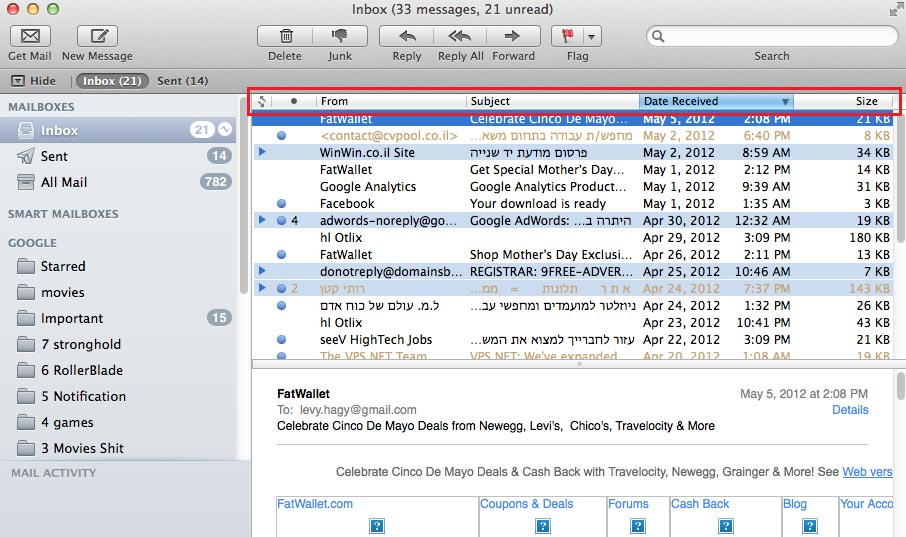Screen dimensions: 906x537
Task: Select the Apr 23 hl Otlix message
Action: 573,323
